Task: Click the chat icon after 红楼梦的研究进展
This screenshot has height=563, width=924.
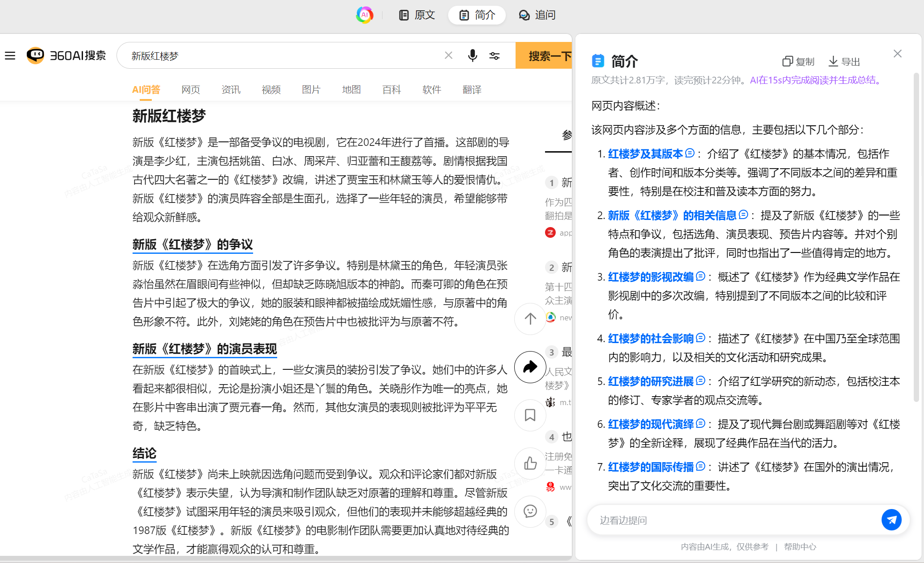Action: coord(700,381)
